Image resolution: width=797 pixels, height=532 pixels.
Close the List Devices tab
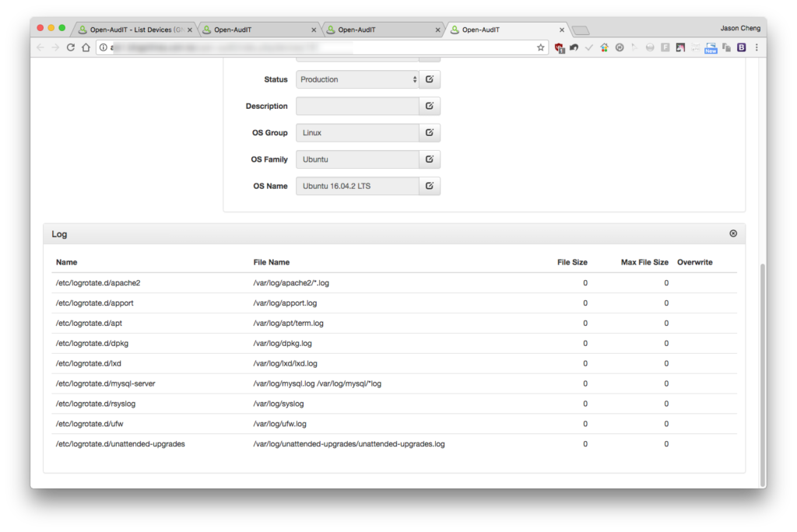[x=190, y=30]
